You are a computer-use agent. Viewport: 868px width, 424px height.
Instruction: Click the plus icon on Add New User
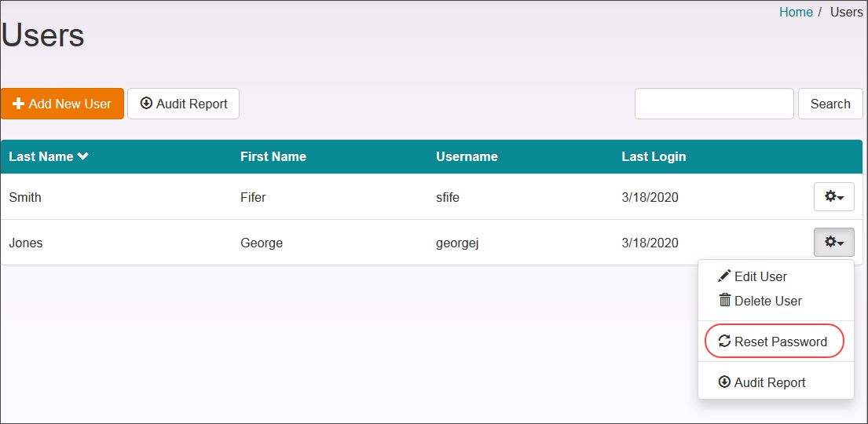coord(19,104)
